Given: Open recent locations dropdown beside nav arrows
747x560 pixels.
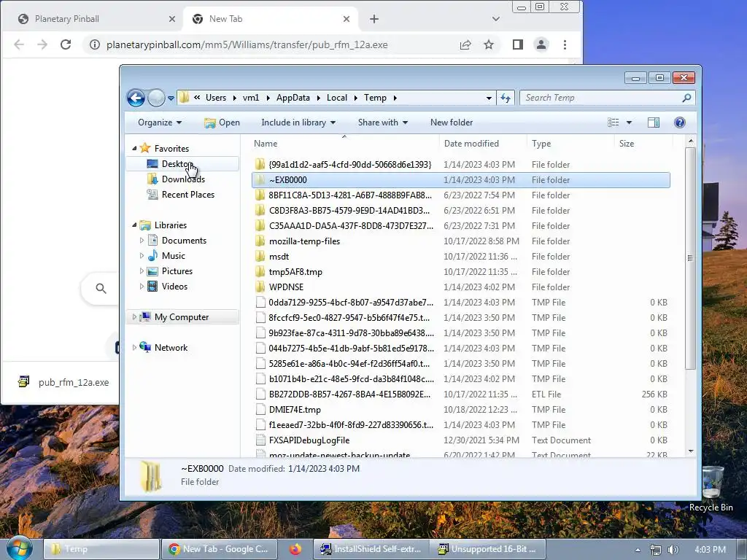Looking at the screenshot, I should pyautogui.click(x=171, y=98).
